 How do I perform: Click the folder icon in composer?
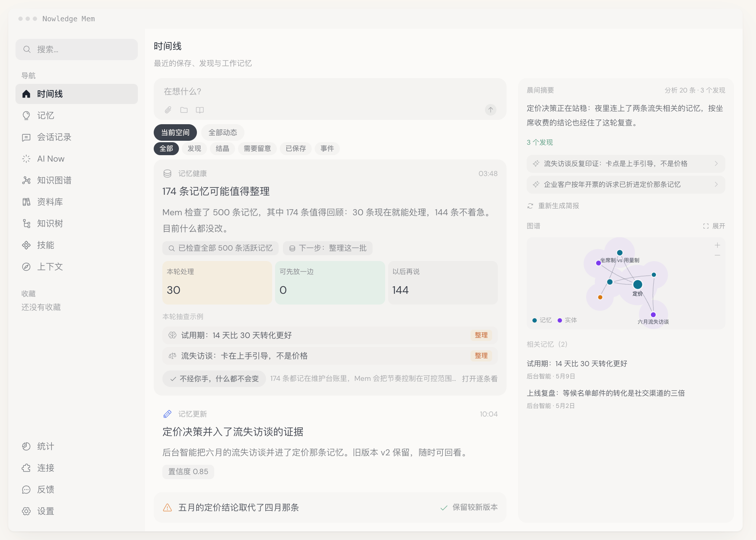(x=184, y=110)
